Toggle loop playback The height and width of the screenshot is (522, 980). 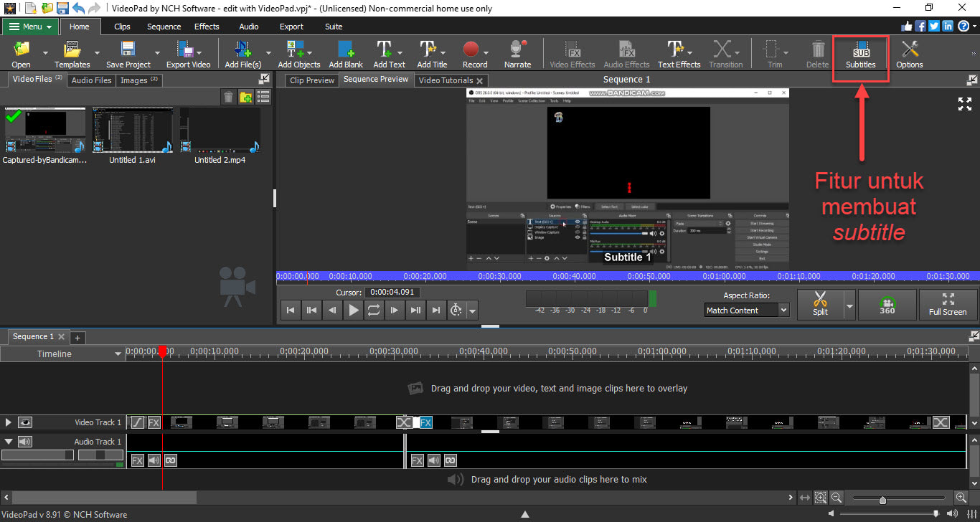374,310
